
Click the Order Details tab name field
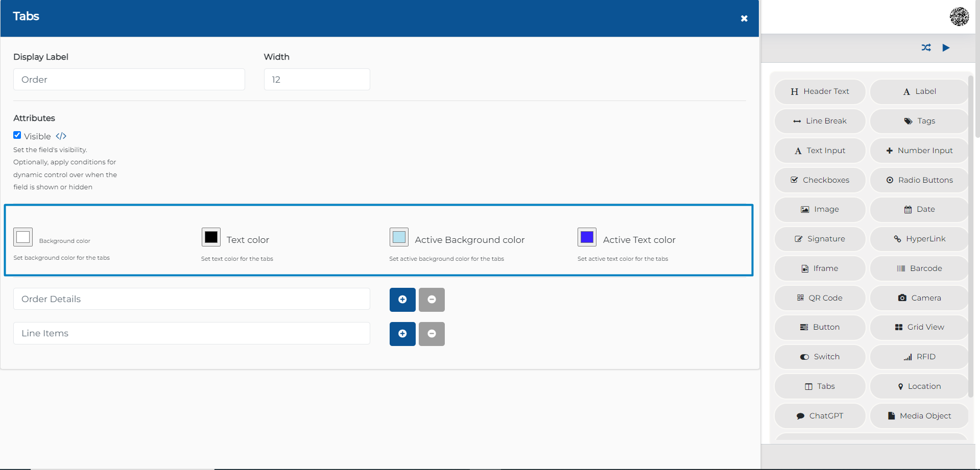click(192, 299)
